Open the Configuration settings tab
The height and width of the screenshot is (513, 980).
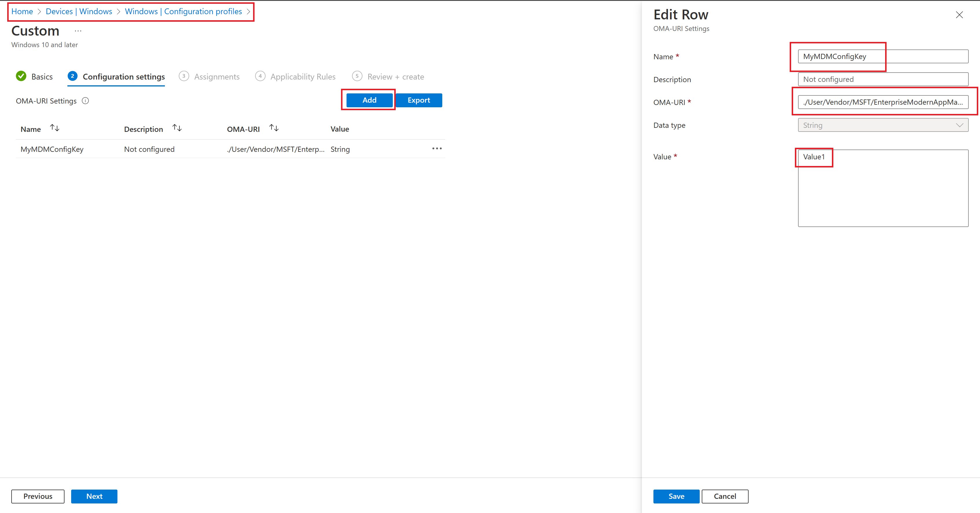point(124,77)
